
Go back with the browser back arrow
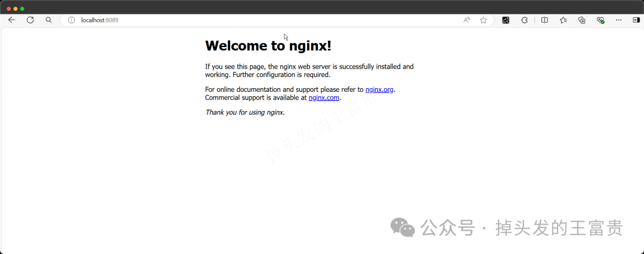pos(11,20)
